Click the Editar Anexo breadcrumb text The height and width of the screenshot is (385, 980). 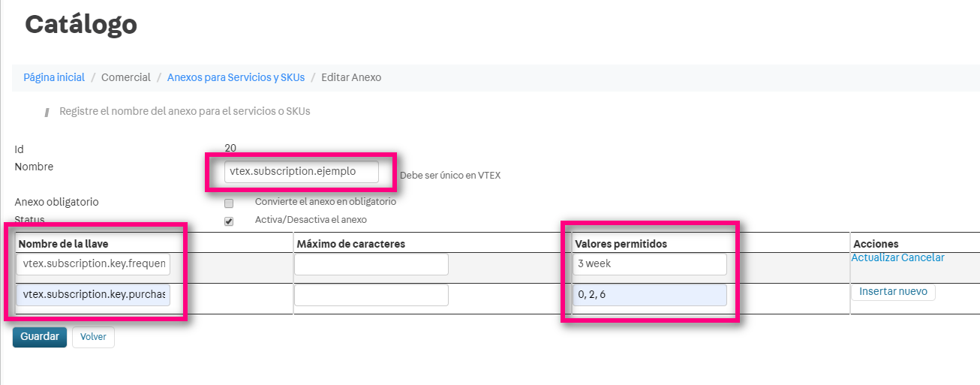[351, 77]
